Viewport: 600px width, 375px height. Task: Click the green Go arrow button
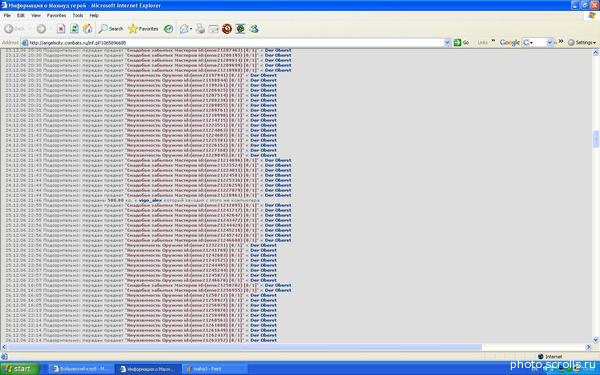461,42
